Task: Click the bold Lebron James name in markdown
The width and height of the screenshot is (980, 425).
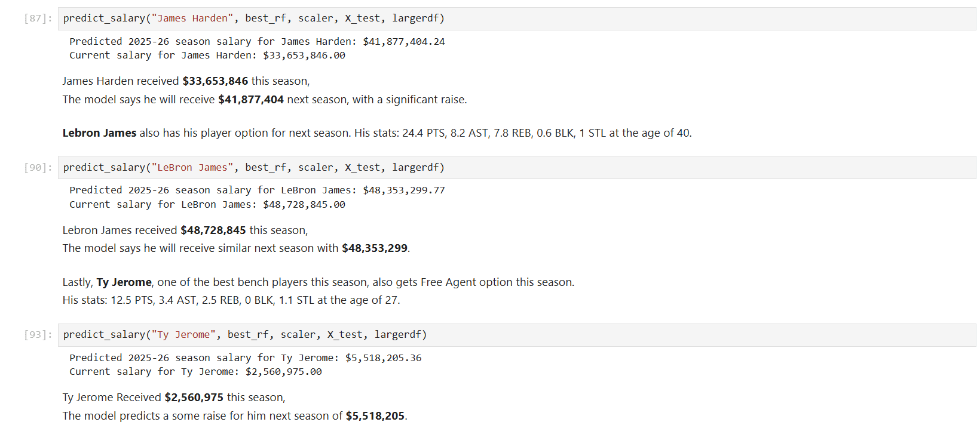Action: [99, 133]
